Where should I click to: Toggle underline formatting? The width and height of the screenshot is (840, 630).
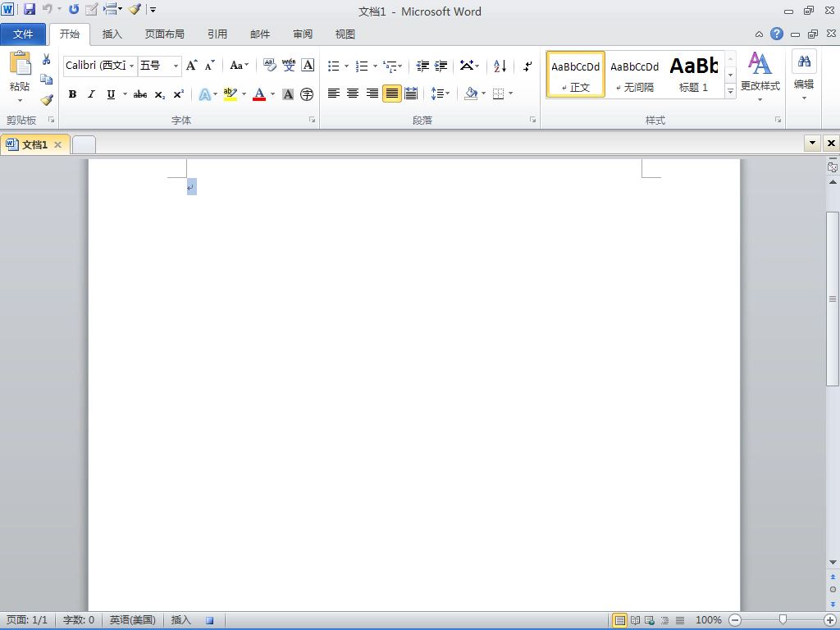tap(111, 95)
